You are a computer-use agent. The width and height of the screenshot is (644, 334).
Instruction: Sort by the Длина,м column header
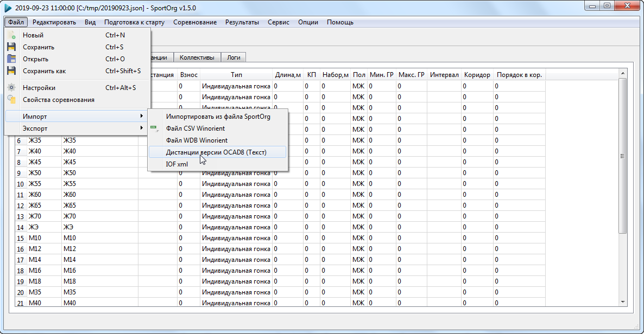287,75
